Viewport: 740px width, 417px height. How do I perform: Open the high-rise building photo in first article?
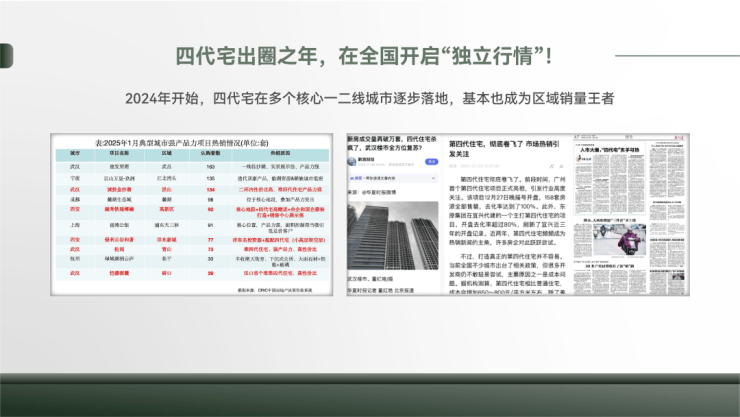392,237
